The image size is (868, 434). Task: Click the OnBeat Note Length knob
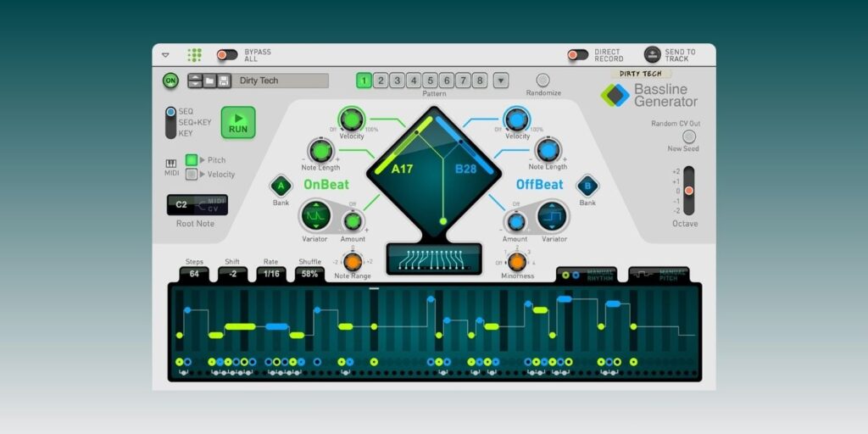click(321, 150)
